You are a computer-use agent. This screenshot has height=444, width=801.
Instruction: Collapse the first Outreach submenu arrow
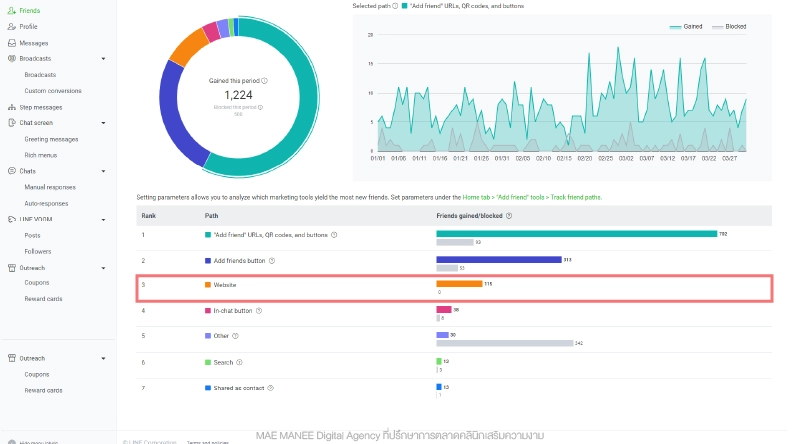[x=103, y=268]
